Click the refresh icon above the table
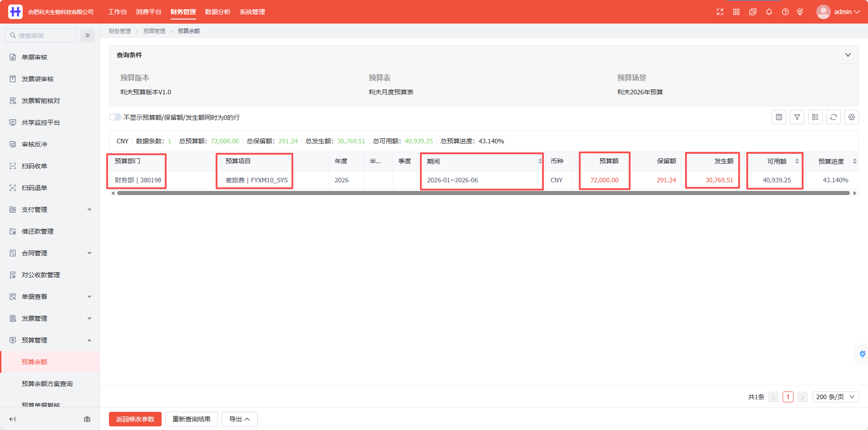868x430 pixels. 833,117
